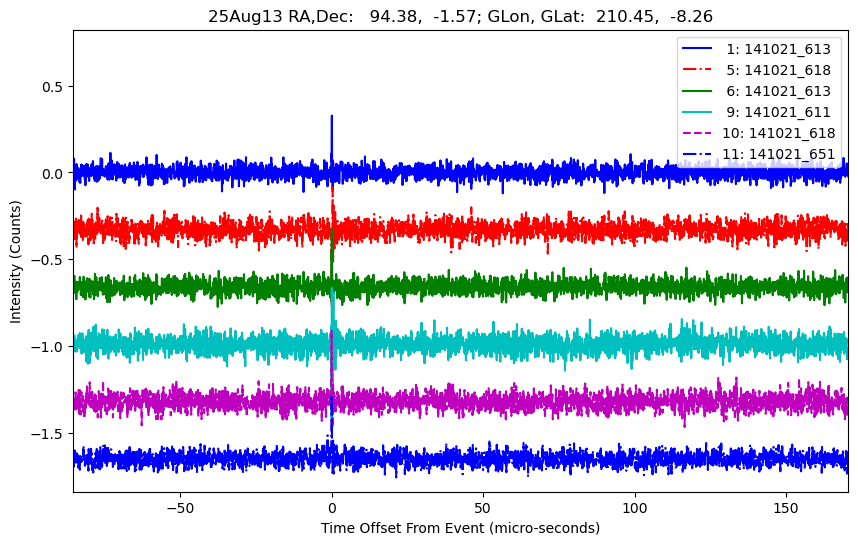The image size is (858, 545).
Task: Click the x-axis label Time Offset From Event
Action: click(x=460, y=528)
